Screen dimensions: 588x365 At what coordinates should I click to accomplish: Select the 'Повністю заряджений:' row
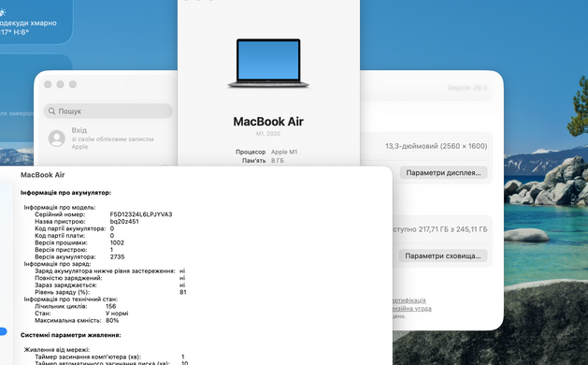click(x=110, y=278)
